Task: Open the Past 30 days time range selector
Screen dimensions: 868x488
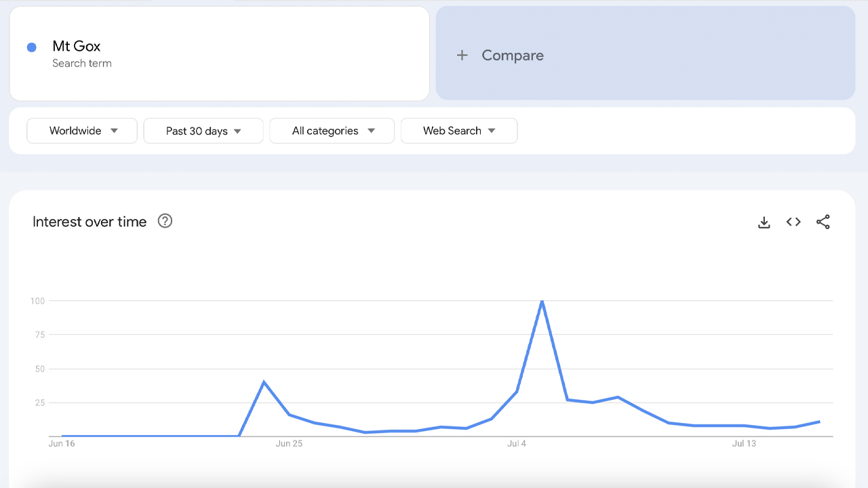Action: pyautogui.click(x=203, y=130)
